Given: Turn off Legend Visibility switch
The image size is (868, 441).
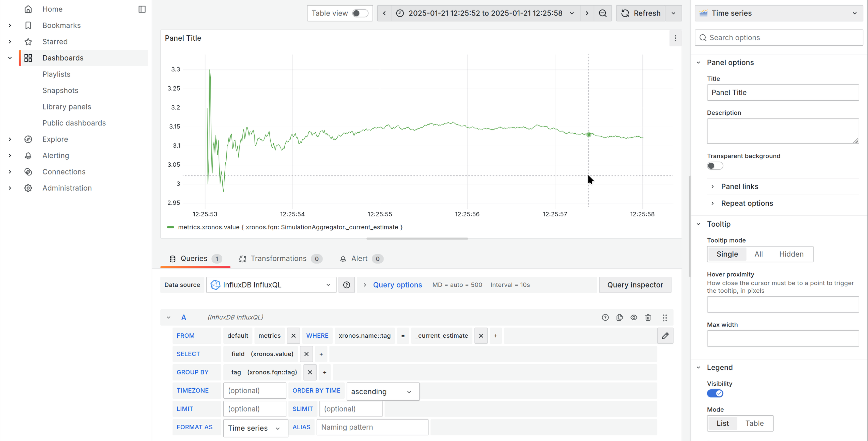Looking at the screenshot, I should point(715,393).
